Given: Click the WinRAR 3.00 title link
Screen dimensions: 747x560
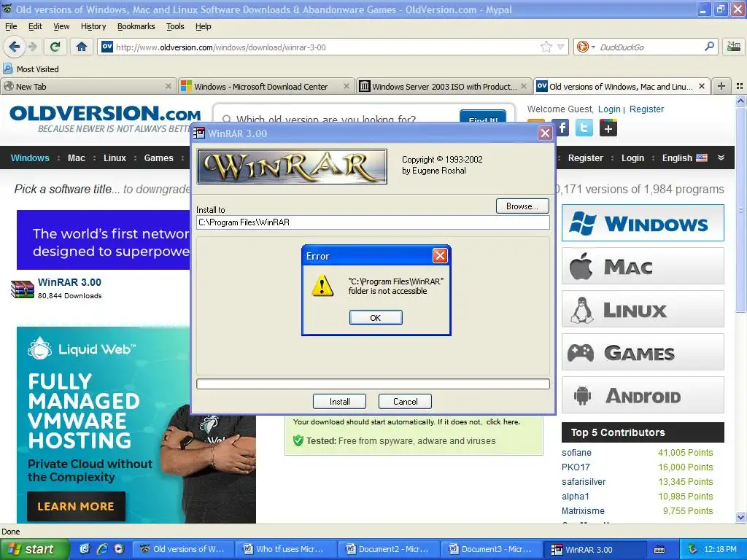Looking at the screenshot, I should (69, 282).
